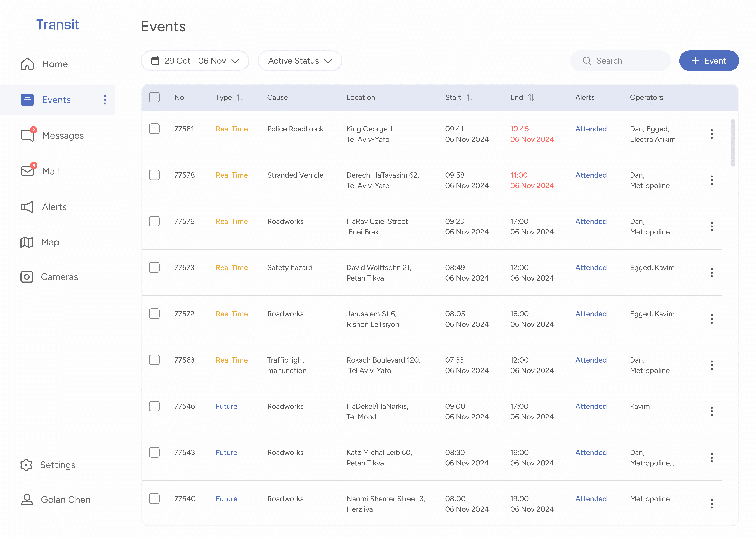Click the Home house icon
The image size is (756, 538).
27,64
